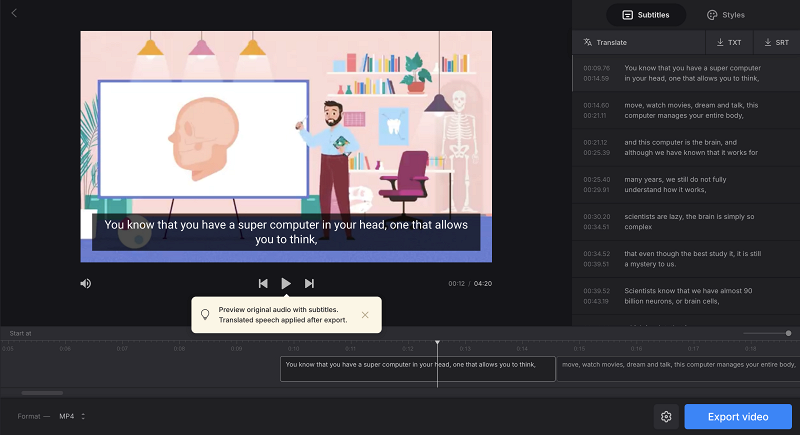Click the video preview frame
Screen dimensions: 800x435
[286, 147]
